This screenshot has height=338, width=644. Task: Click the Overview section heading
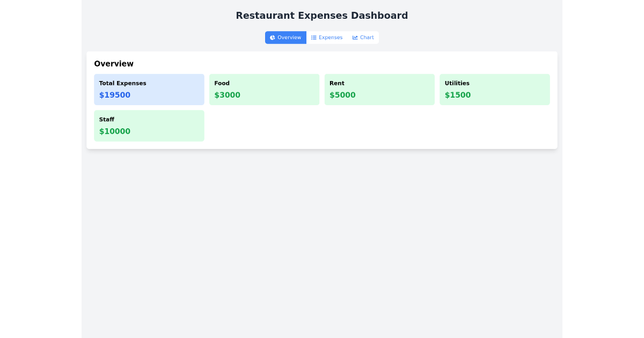114,63
